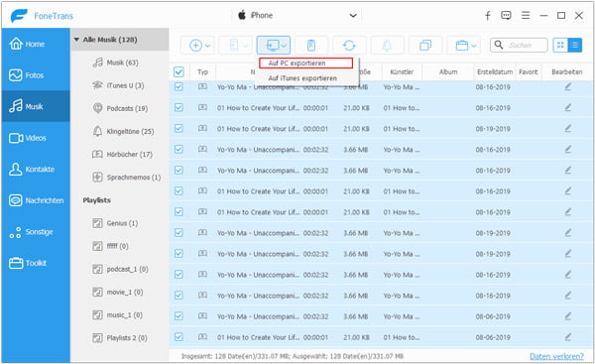Open Fotos in the left sidebar
The image size is (595, 364).
tap(36, 75)
